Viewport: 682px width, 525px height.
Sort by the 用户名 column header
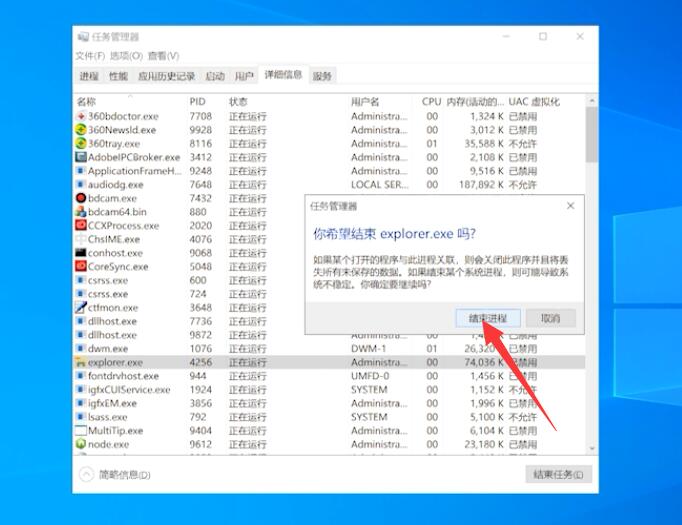[x=380, y=102]
